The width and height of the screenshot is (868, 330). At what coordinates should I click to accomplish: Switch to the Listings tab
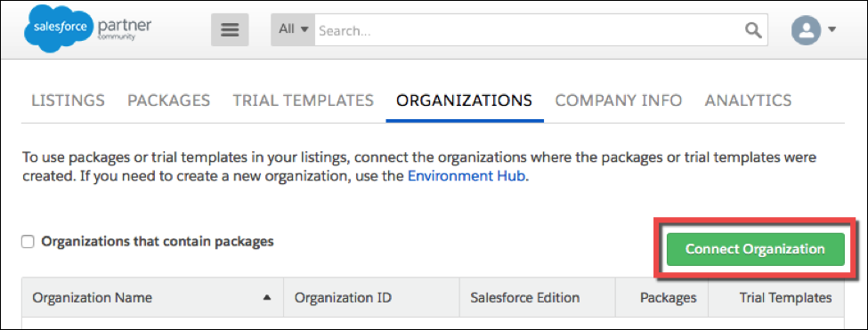click(x=68, y=101)
